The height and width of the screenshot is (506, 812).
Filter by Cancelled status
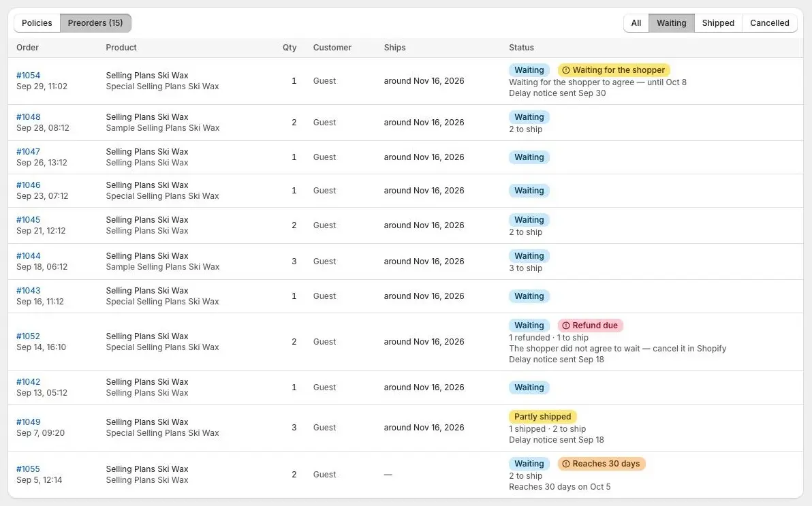[x=770, y=22]
